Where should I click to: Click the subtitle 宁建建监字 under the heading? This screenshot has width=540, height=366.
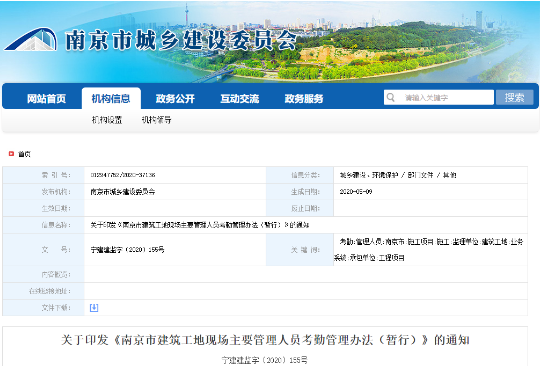[264, 360]
